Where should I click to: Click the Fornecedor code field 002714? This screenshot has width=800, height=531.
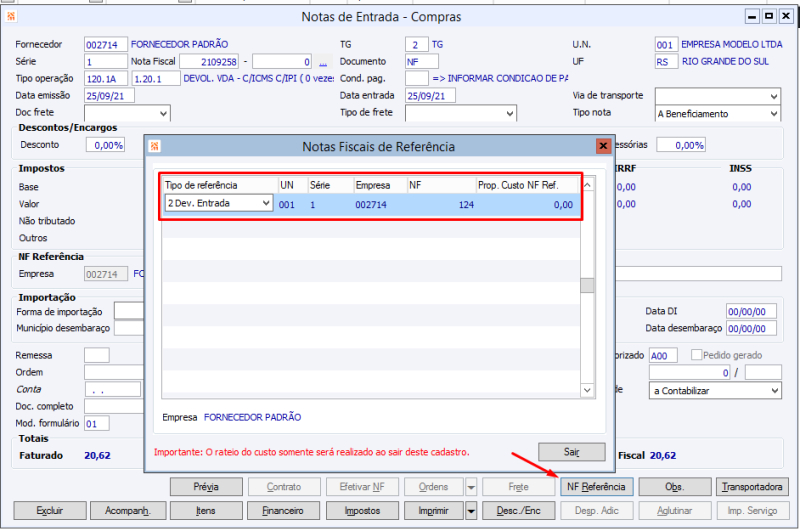click(x=106, y=45)
